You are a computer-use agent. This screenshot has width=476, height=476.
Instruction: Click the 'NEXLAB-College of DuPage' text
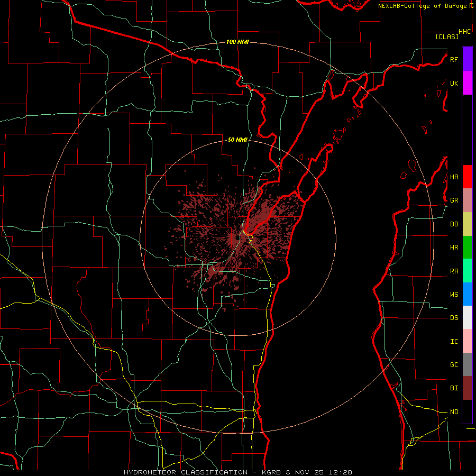pos(422,6)
